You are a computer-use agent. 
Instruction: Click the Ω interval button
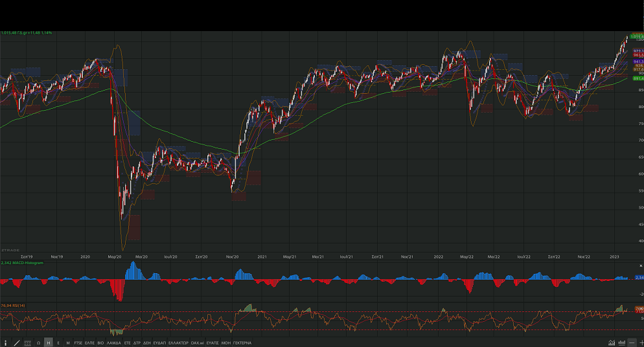pos(39,343)
